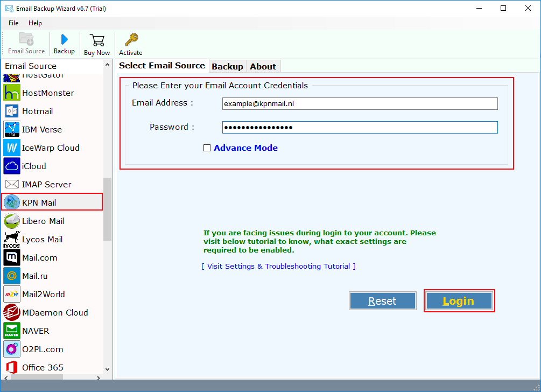Switch to the Backup tab
Image resolution: width=541 pixels, height=392 pixels.
click(227, 67)
